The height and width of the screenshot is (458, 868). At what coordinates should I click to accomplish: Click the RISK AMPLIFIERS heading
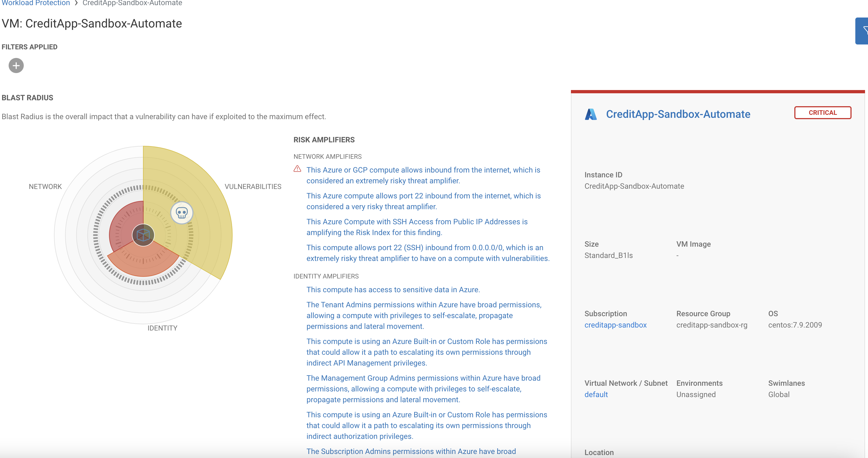tap(324, 140)
